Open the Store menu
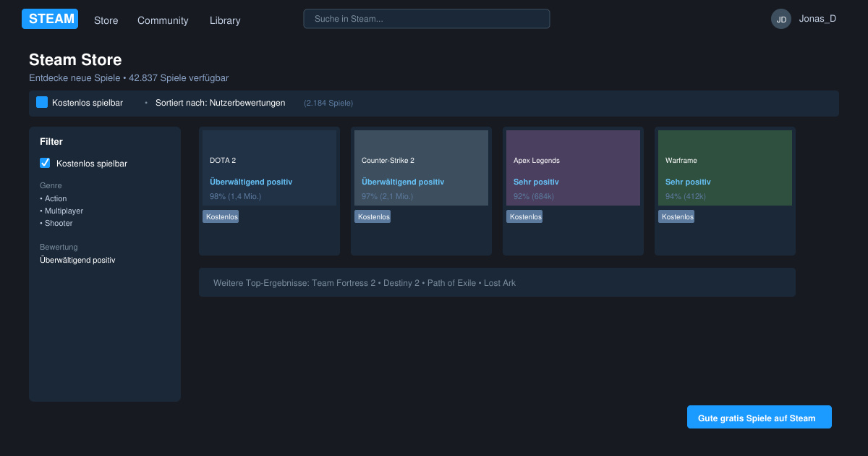This screenshot has width=868, height=456. coord(106,20)
